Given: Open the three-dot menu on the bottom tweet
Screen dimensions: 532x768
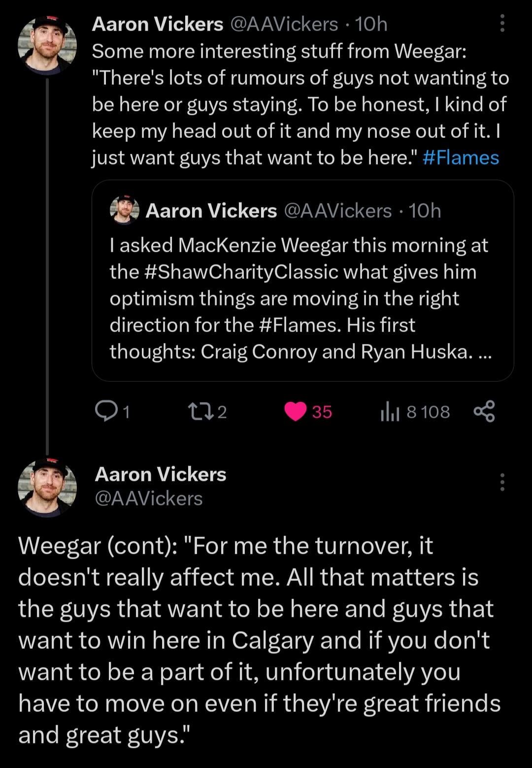Looking at the screenshot, I should point(502,482).
